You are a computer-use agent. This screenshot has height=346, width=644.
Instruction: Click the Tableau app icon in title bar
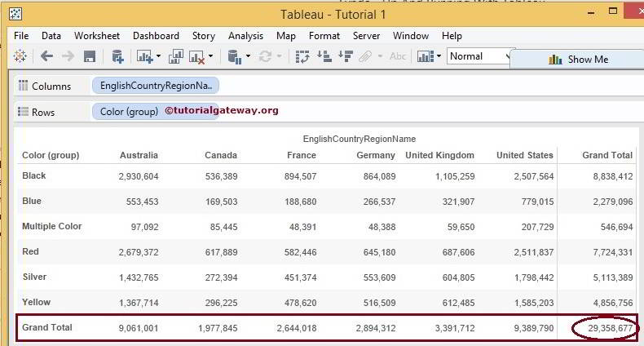pyautogui.click(x=15, y=14)
